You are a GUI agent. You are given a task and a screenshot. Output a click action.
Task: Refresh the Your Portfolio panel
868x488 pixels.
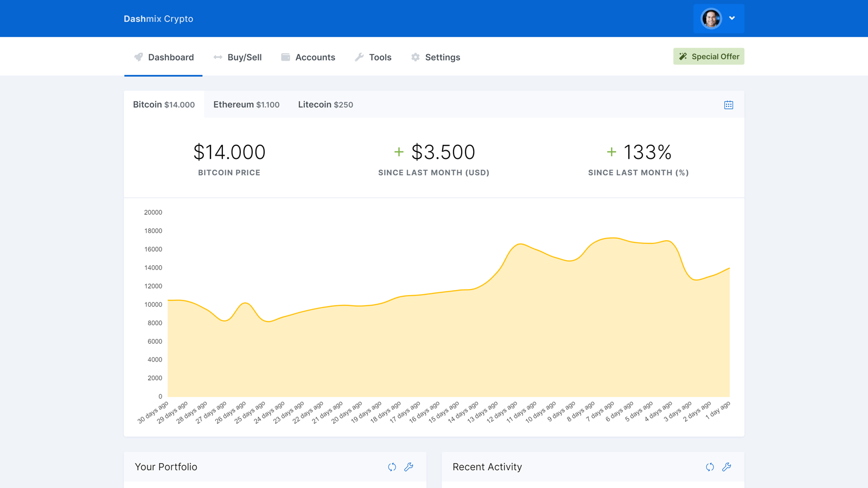(392, 467)
